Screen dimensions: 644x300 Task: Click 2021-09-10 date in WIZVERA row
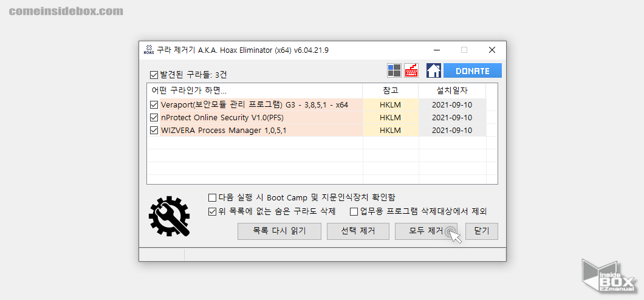tap(452, 131)
